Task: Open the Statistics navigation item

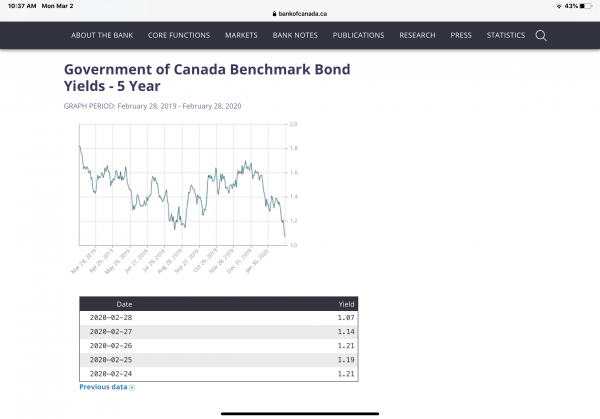Action: pos(506,35)
